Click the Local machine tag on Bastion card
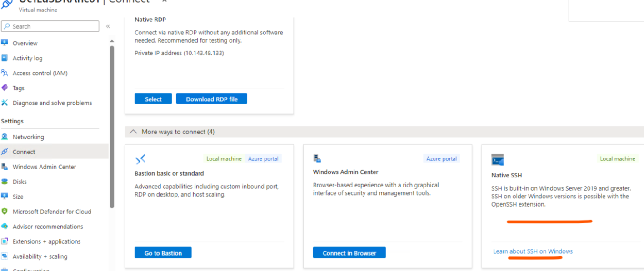The height and width of the screenshot is (271, 644). [x=224, y=159]
